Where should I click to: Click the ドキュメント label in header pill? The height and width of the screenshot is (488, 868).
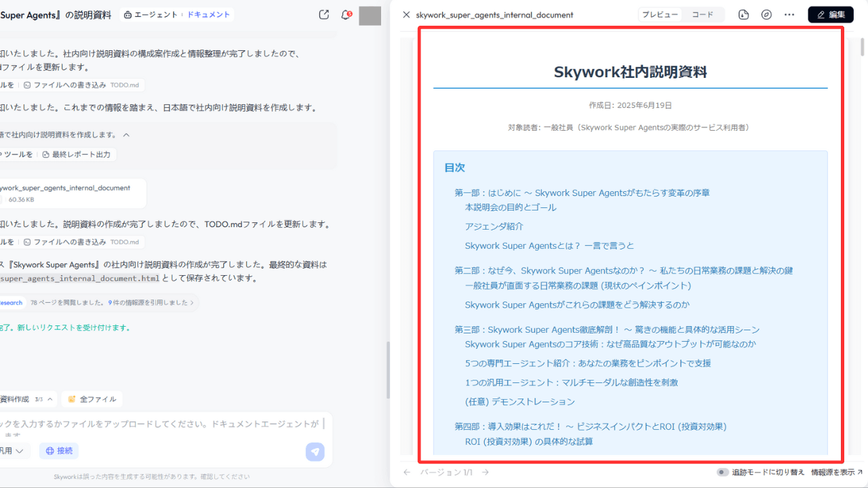point(208,14)
